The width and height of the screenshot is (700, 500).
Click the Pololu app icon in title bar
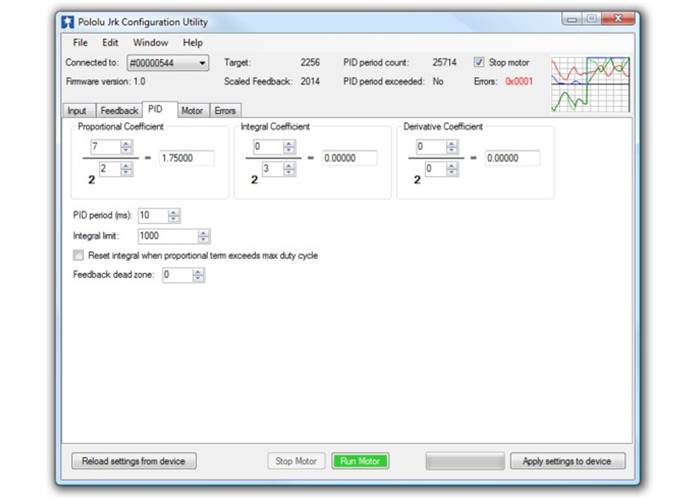(68, 20)
